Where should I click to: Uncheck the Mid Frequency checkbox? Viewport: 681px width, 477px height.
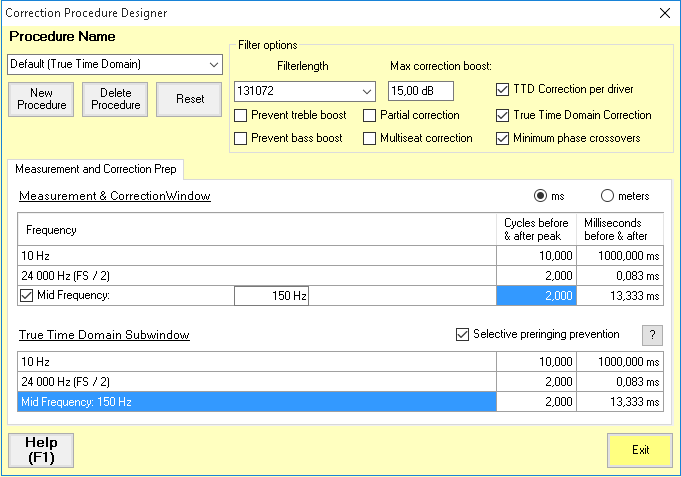tap(26, 295)
